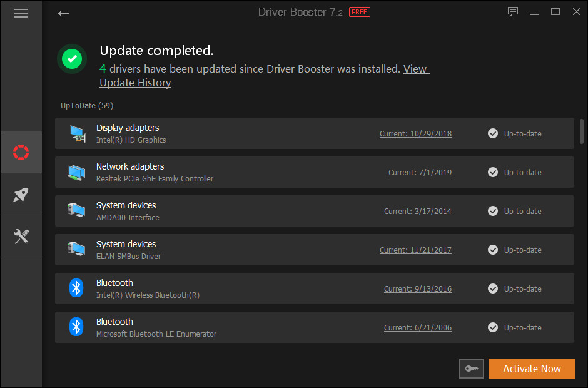Viewport: 588px width, 388px height.
Task: Click the Activate Now button
Action: 532,369
